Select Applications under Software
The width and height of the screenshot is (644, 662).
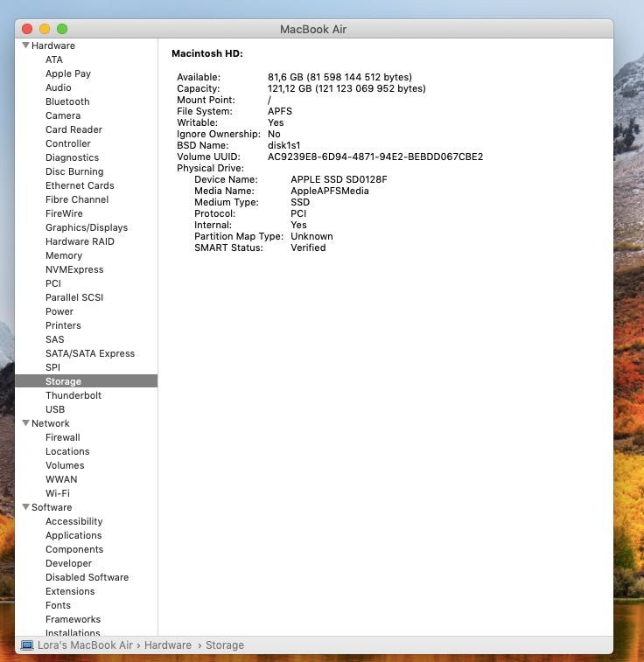coord(73,535)
